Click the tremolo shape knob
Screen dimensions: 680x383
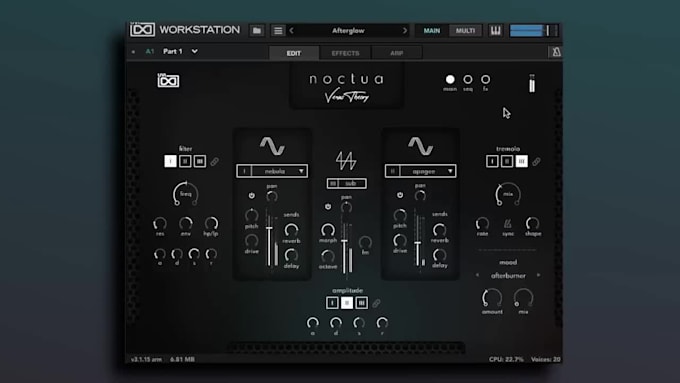[x=533, y=223]
